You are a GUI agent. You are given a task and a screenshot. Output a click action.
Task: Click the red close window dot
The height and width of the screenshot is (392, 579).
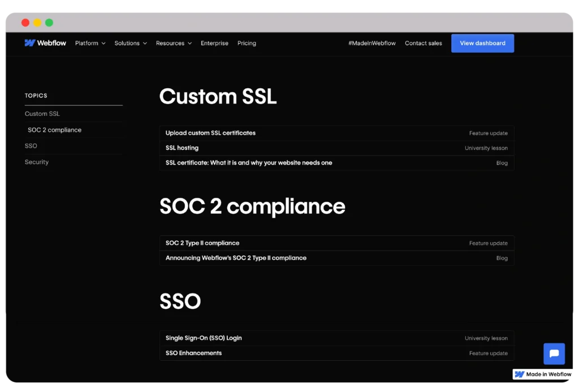tap(25, 23)
